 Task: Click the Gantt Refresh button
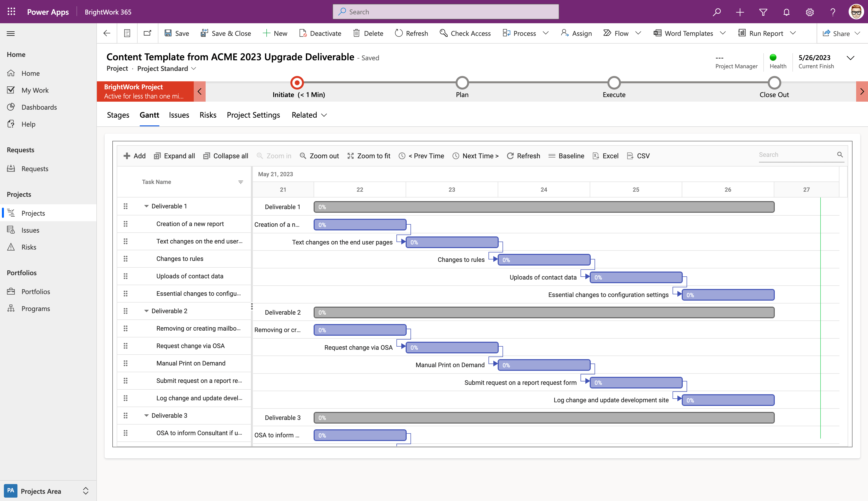(523, 156)
